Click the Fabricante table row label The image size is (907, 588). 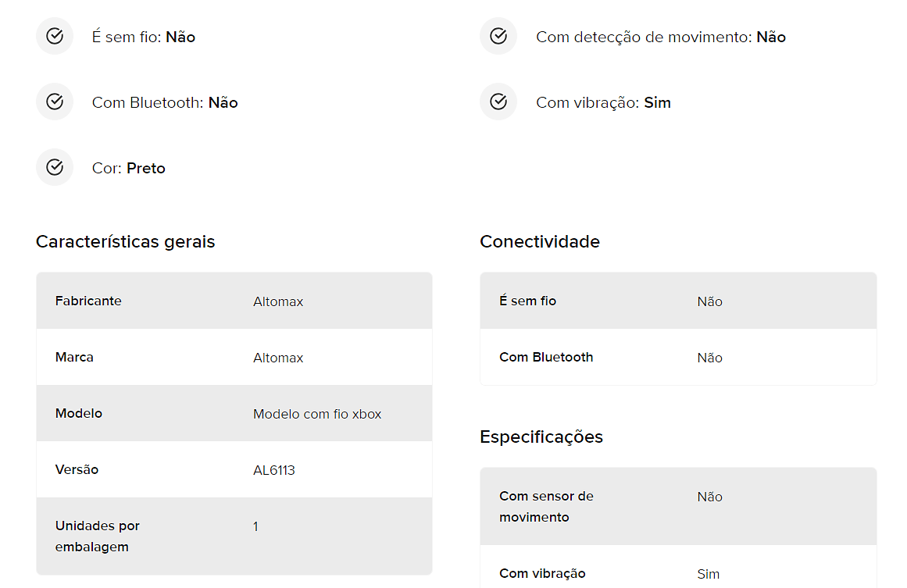click(88, 301)
